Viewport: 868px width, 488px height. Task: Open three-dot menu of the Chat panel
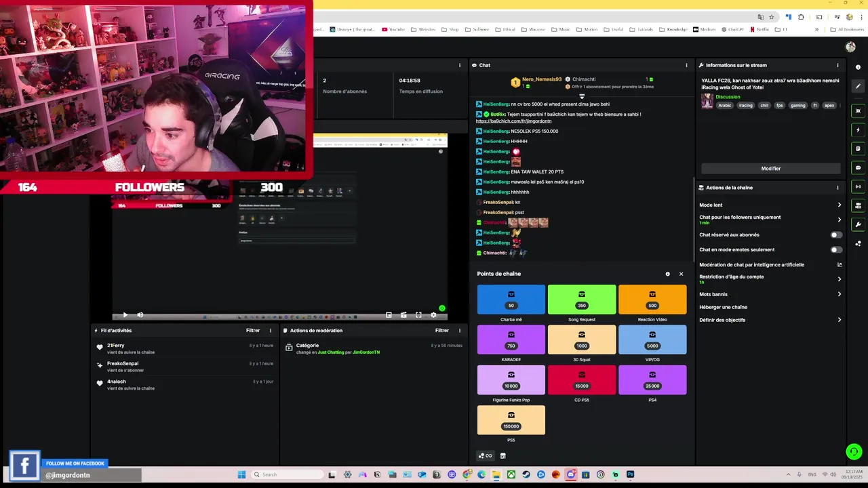[x=687, y=65]
